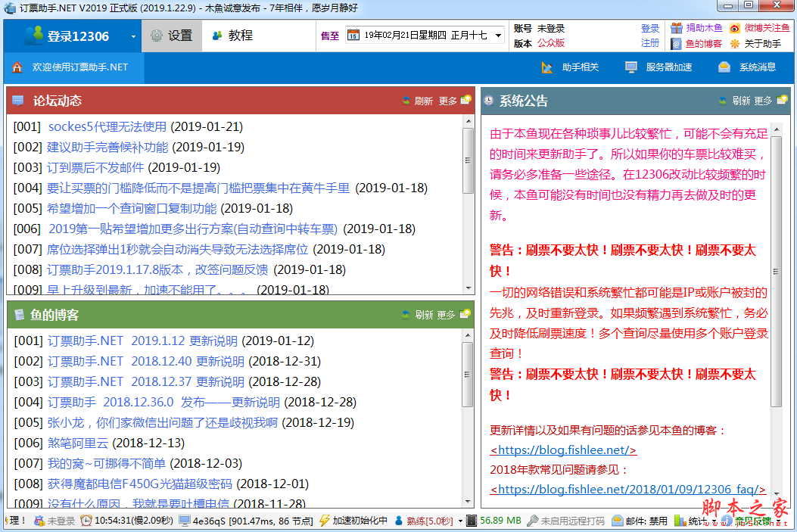797x532 pixels.
Task: Open the 设置 settings tab
Action: [171, 36]
